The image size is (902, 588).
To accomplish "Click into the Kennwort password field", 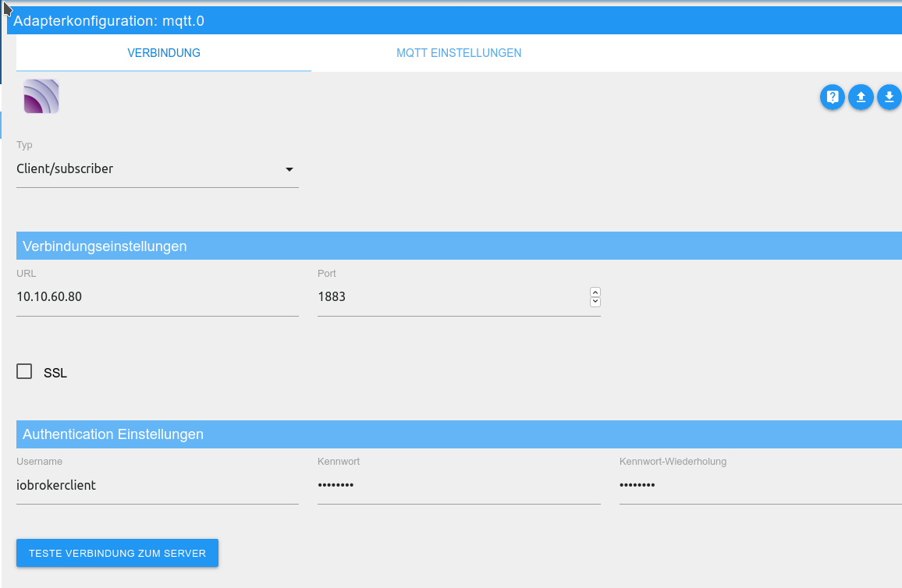I will [459, 485].
